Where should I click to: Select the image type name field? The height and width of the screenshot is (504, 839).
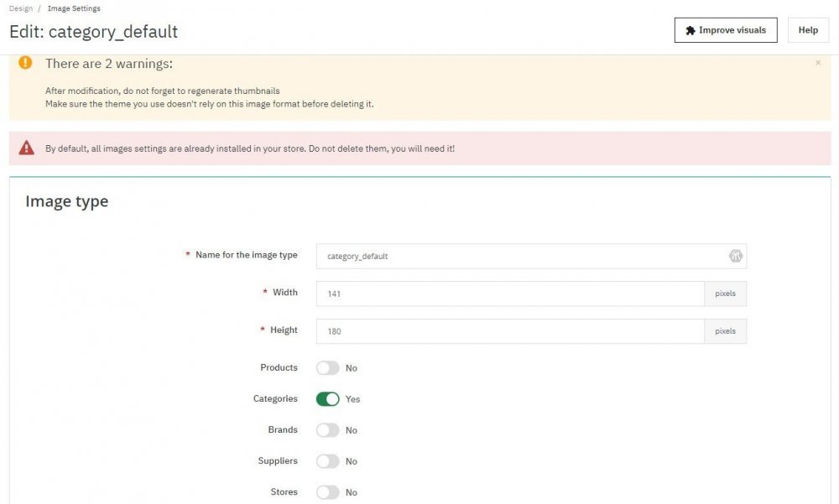coord(503,256)
